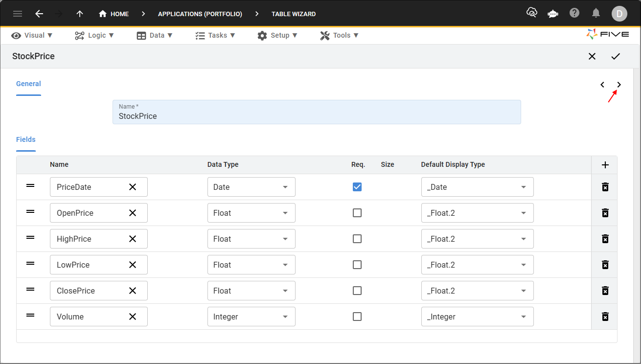Open the PriceDate Data Type dropdown

pyautogui.click(x=252, y=187)
